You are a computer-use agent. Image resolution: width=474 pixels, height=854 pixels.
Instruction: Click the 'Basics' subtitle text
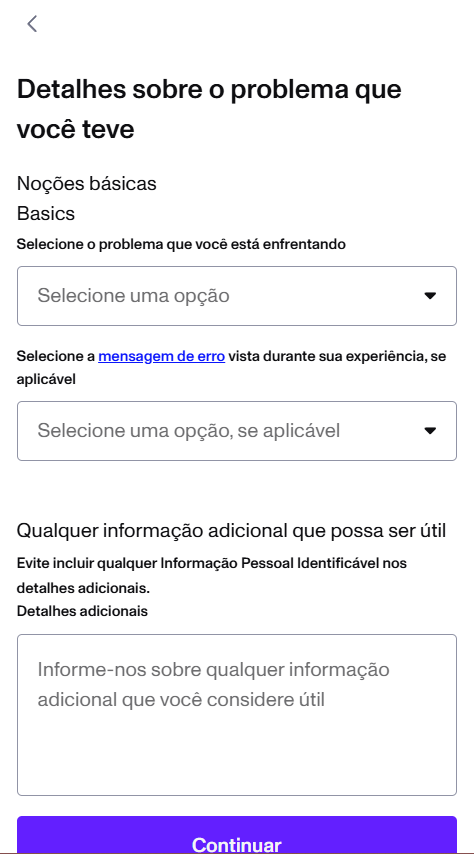(46, 214)
